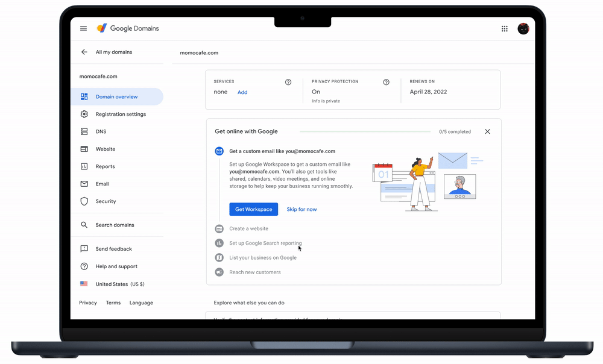
Task: Expand List your business on Google step
Action: point(263,257)
